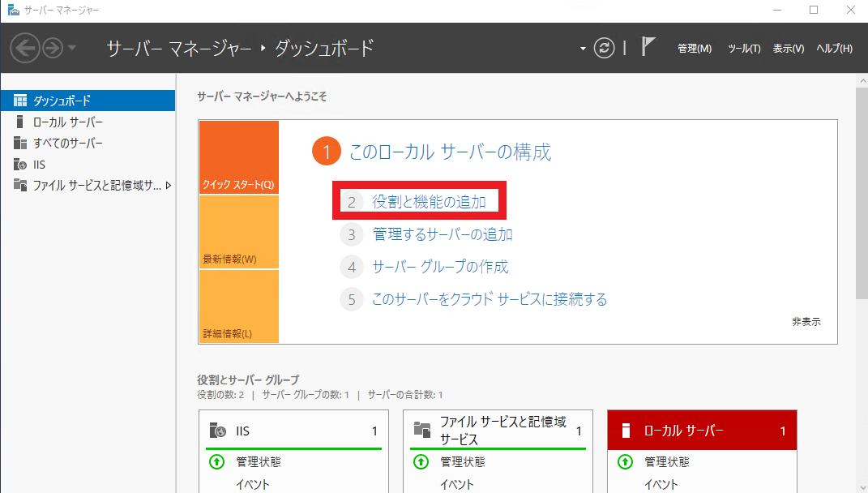Viewport: 868px width, 493px height.
Task: Click サーバー グループの作成 link
Action: tap(440, 267)
